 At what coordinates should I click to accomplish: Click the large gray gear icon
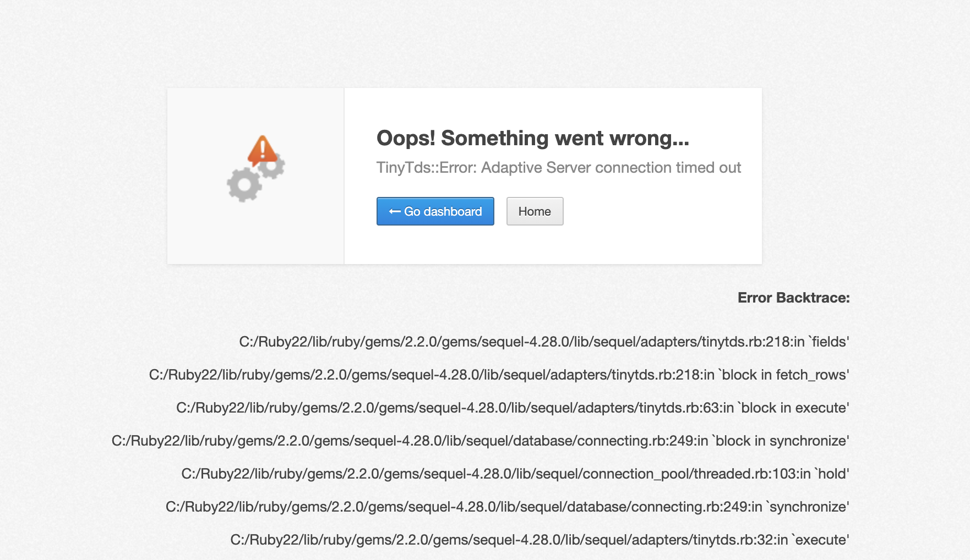(x=244, y=185)
